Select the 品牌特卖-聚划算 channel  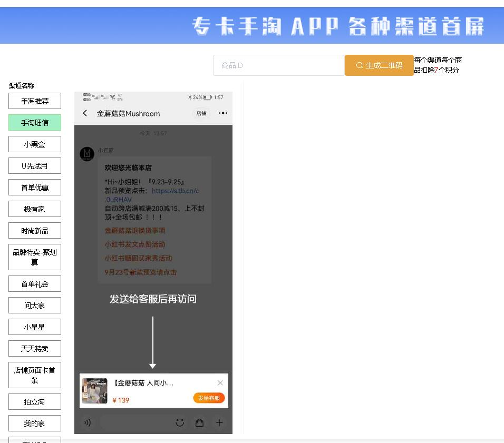(35, 257)
